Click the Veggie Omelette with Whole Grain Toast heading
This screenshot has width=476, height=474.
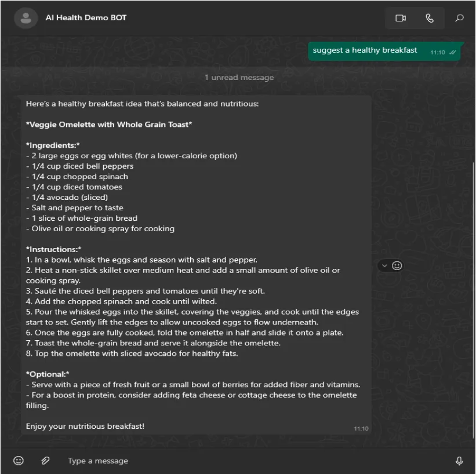109,125
